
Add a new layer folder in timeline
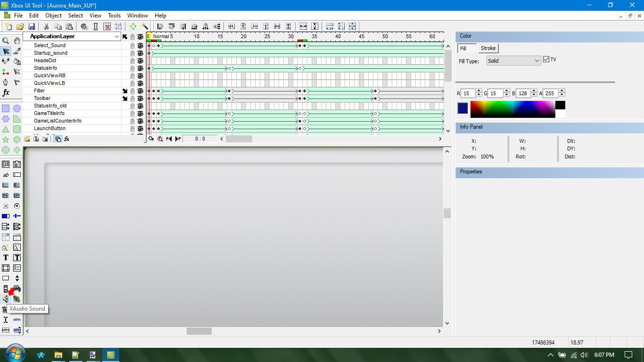click(x=27, y=139)
